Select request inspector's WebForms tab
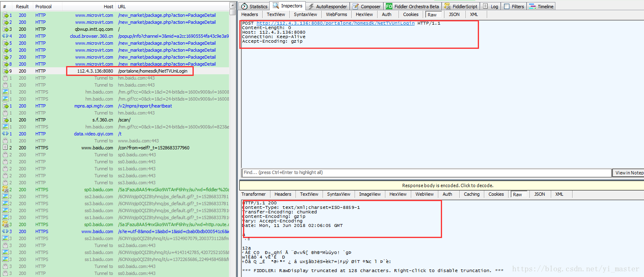This screenshot has height=277, width=644. point(337,14)
